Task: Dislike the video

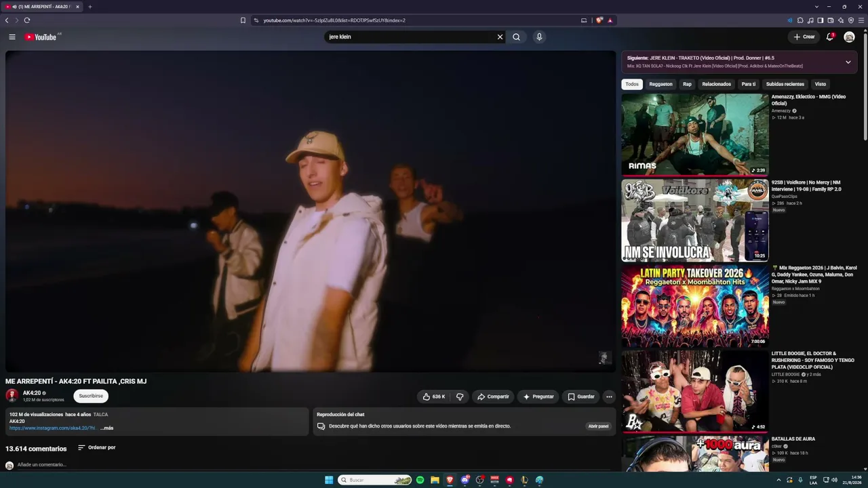Action: point(460,396)
